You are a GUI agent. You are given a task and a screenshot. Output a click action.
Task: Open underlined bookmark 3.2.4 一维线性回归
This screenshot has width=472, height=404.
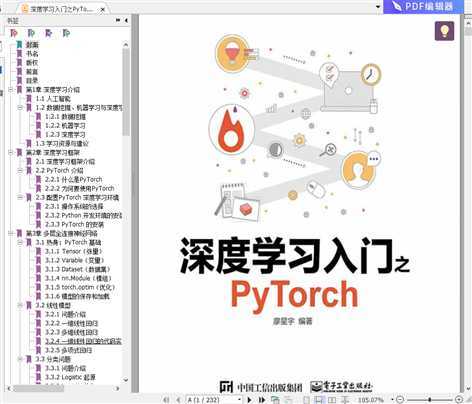coord(83,341)
